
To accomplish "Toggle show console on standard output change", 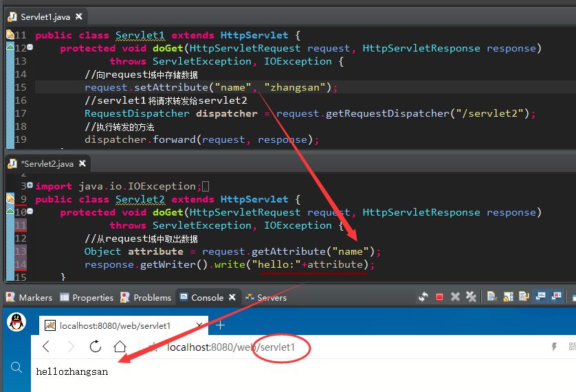I will click(x=540, y=297).
